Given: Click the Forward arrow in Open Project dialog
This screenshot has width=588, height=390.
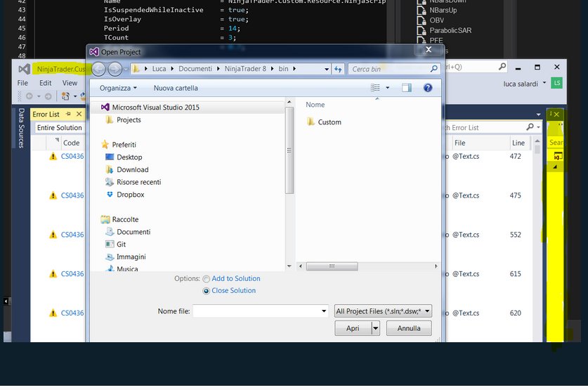Looking at the screenshot, I should [115, 69].
